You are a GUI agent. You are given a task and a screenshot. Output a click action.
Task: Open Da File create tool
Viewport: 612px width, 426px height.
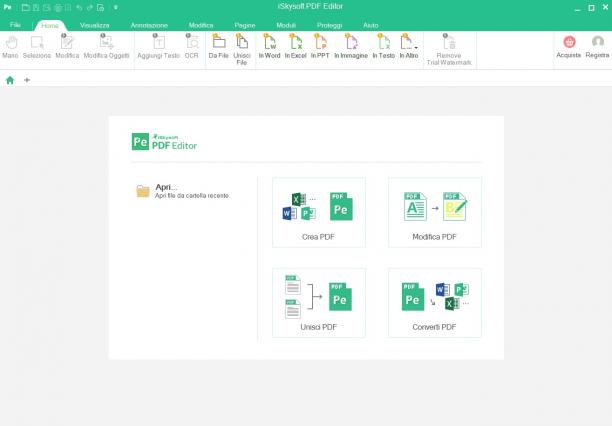(218, 47)
